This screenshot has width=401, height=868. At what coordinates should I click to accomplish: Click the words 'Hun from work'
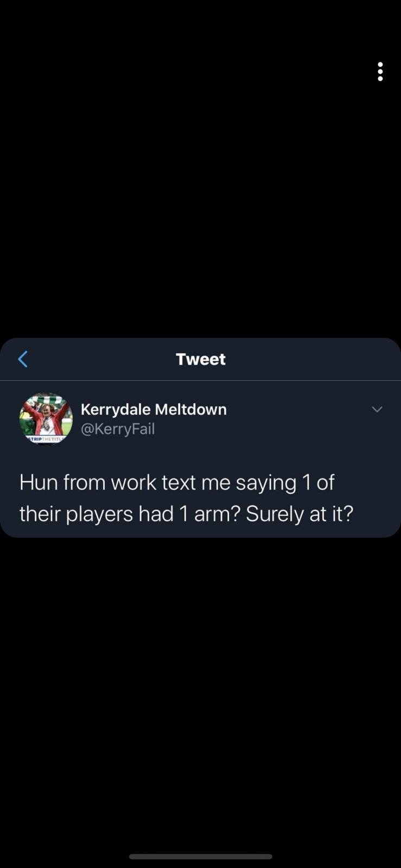[x=88, y=482]
